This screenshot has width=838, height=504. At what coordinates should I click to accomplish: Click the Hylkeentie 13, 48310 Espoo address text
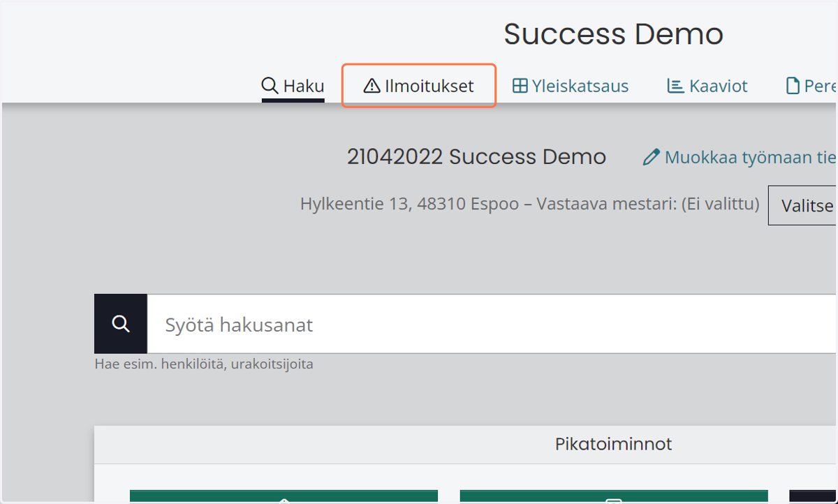[410, 205]
